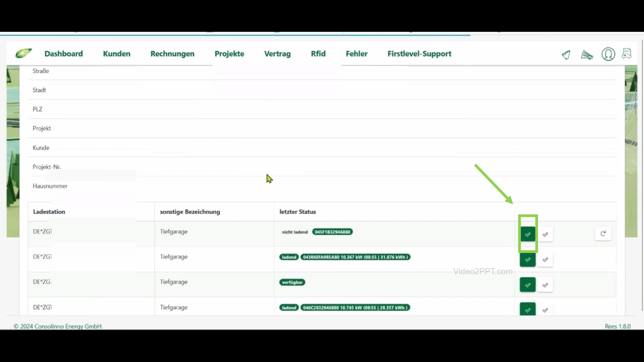Image resolution: width=644 pixels, height=362 pixels.
Task: Click the Projekt-Nr. field label
Action: [47, 167]
